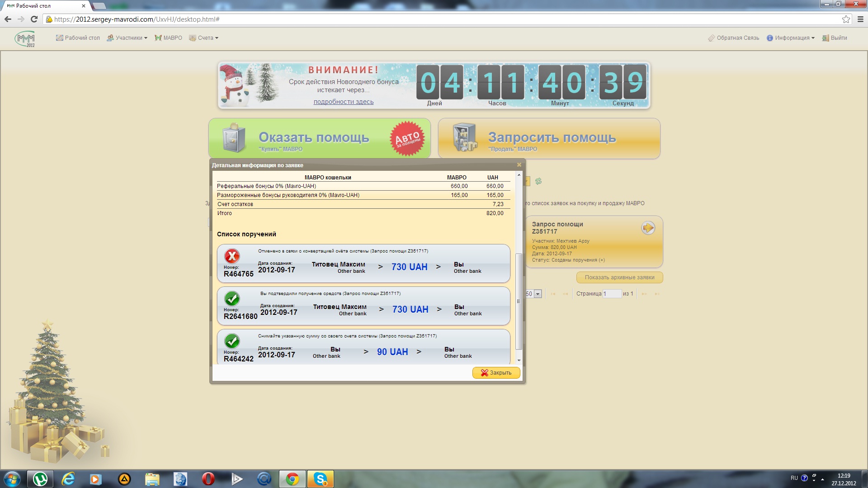Click the red АВТО stamp badge
868x488 pixels.
tap(408, 139)
